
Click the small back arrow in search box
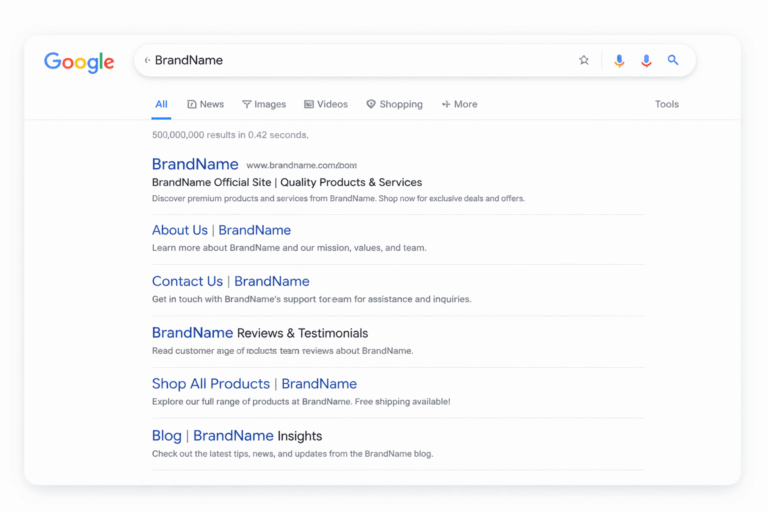pos(147,60)
